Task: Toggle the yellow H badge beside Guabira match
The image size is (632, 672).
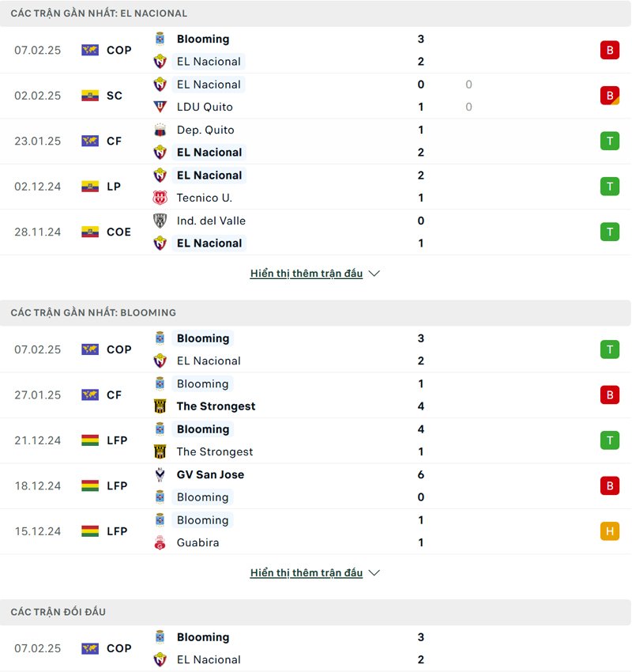Action: point(609,531)
